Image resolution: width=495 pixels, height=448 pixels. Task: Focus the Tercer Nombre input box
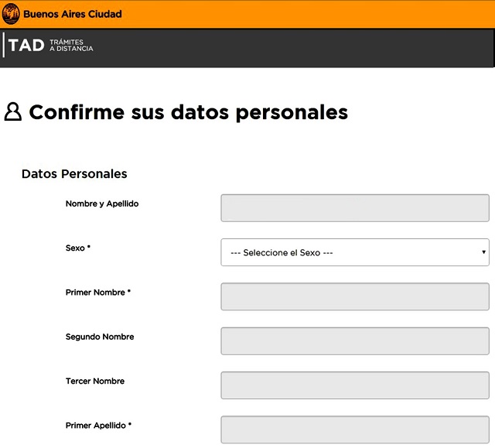pos(355,385)
